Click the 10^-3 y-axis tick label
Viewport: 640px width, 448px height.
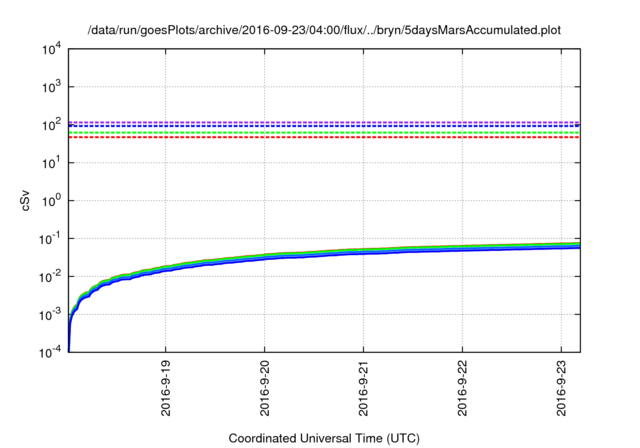point(51,314)
